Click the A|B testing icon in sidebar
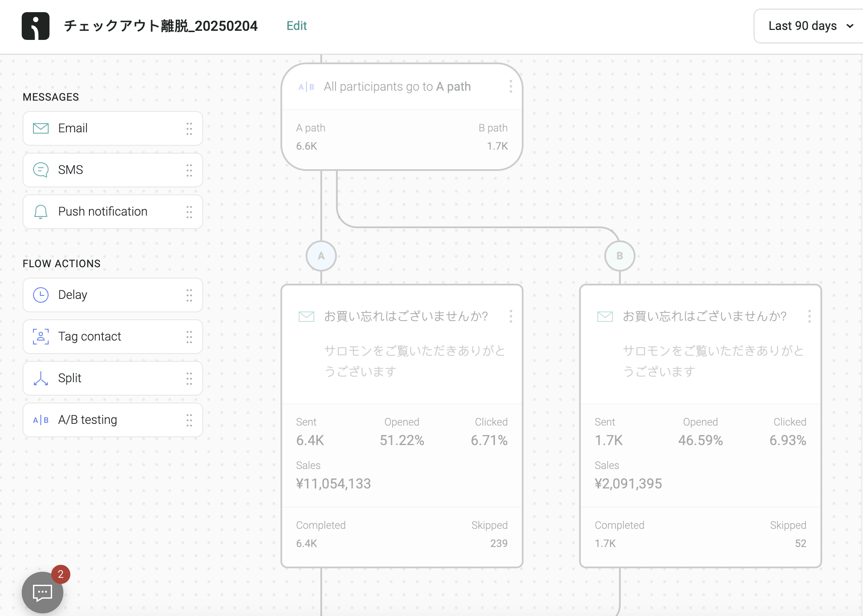 coord(41,420)
